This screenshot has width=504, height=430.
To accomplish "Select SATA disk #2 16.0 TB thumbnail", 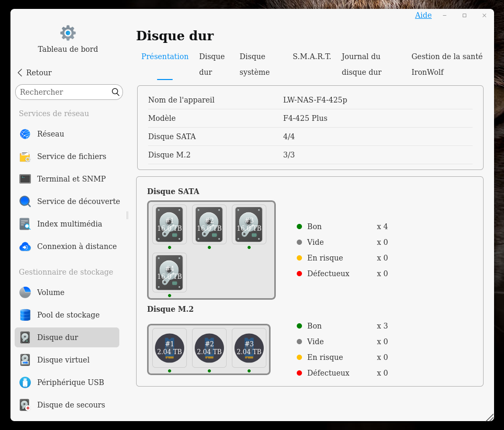I will 209,224.
